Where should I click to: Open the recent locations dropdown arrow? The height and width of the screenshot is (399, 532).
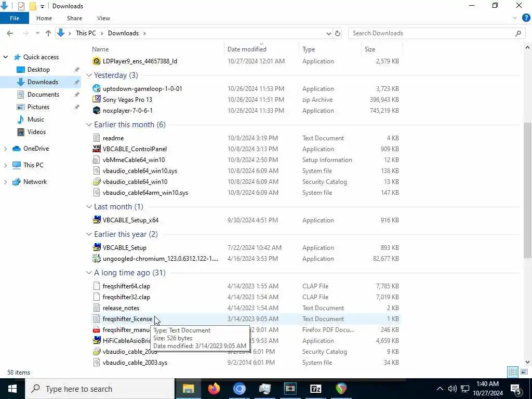[37, 33]
